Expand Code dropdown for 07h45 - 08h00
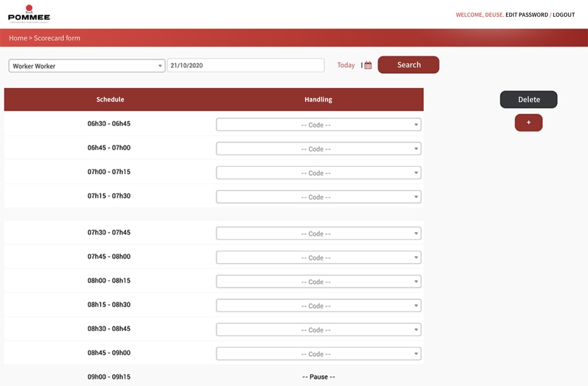 (319, 257)
